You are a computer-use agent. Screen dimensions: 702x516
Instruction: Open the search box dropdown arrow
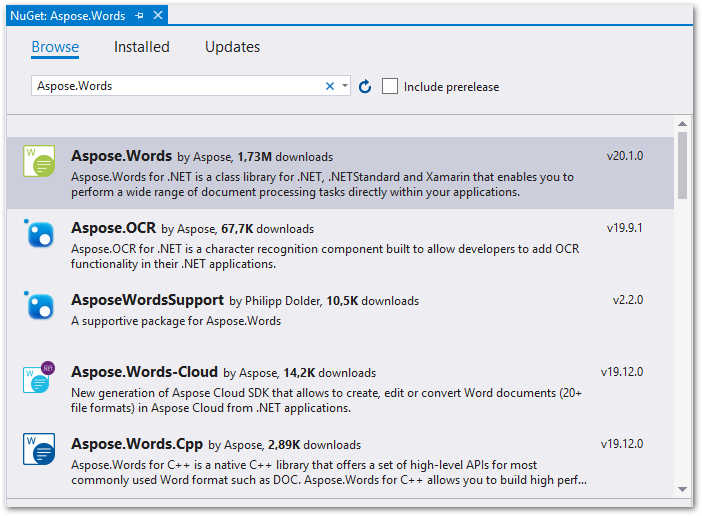345,86
